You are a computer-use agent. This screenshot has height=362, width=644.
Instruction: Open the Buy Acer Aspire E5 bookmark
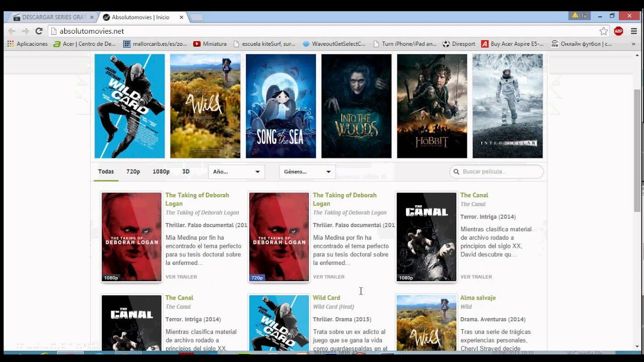513,44
